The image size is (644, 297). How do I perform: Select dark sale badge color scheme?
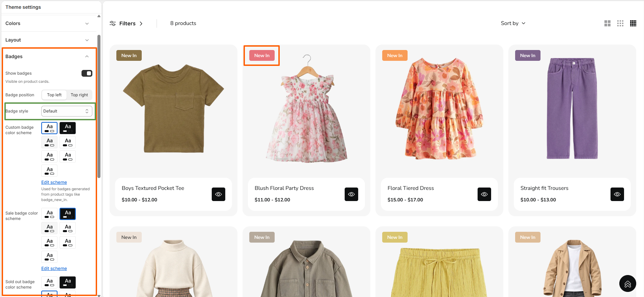68,214
